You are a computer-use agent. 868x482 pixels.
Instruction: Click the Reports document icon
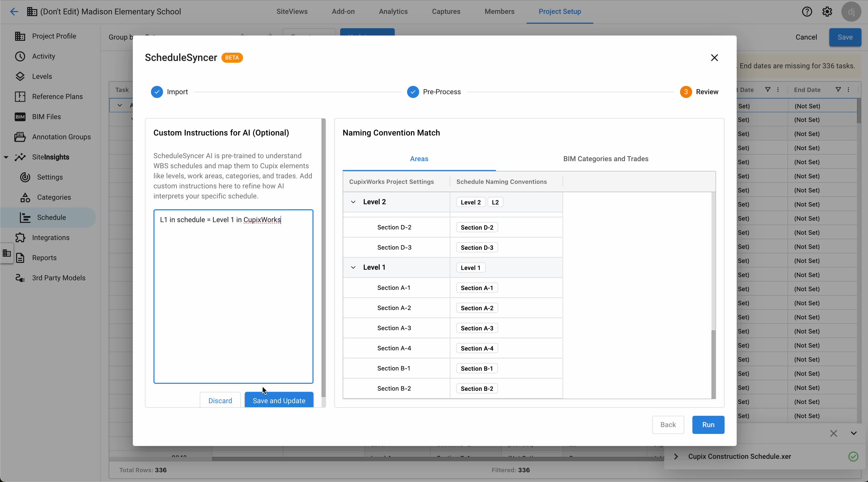(20, 258)
